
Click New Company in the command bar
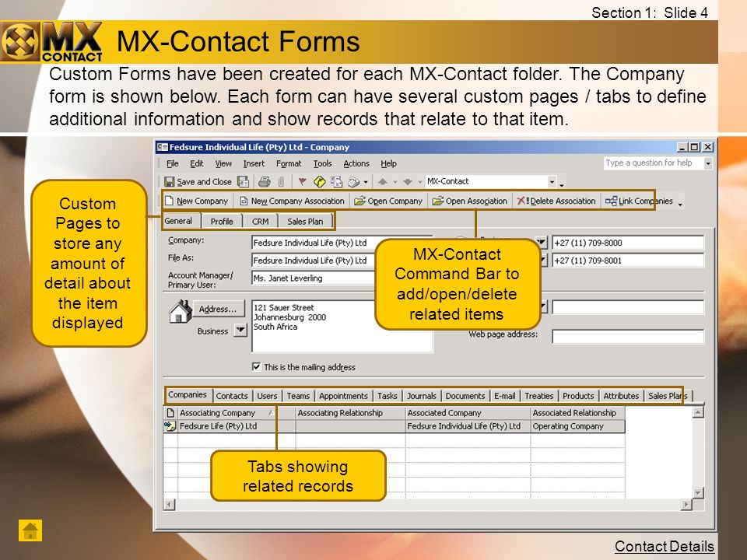coord(196,201)
